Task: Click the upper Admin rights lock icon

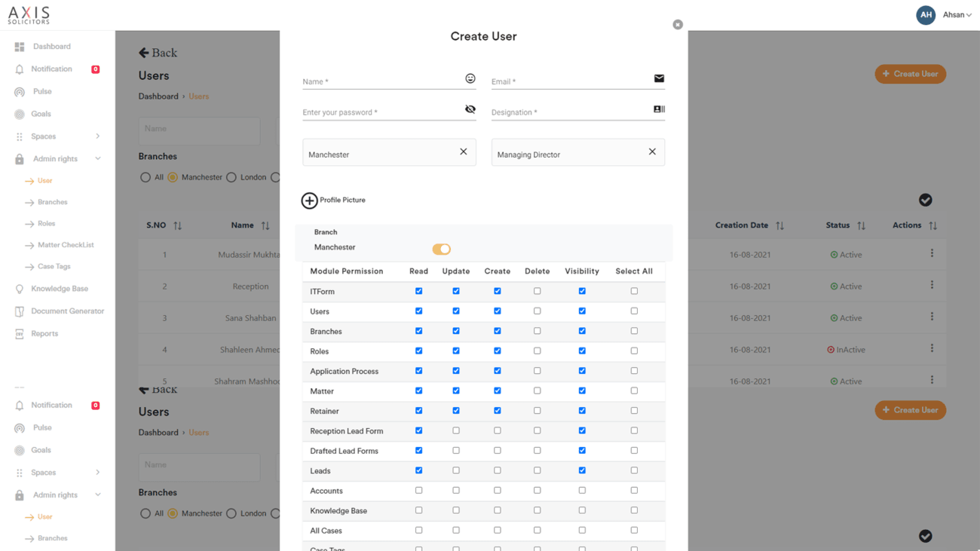Action: pyautogui.click(x=20, y=159)
